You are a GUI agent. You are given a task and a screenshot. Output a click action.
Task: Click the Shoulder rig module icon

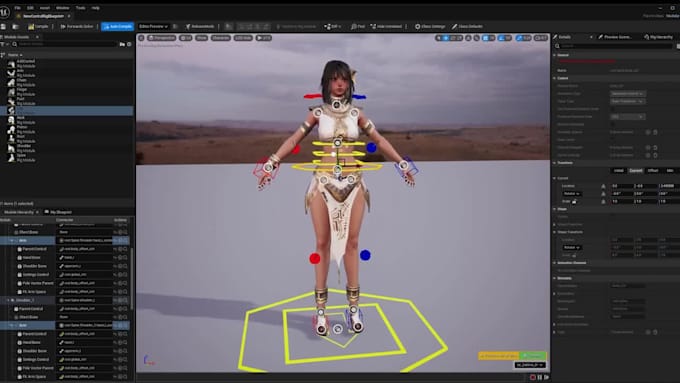(x=11, y=148)
